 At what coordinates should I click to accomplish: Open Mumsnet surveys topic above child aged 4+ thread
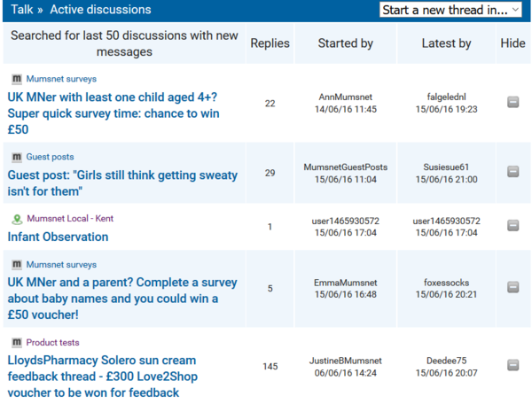tap(61, 79)
